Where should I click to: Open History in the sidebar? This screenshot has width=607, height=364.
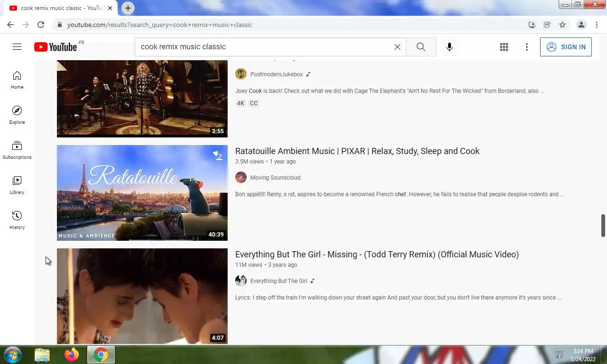pos(17,220)
